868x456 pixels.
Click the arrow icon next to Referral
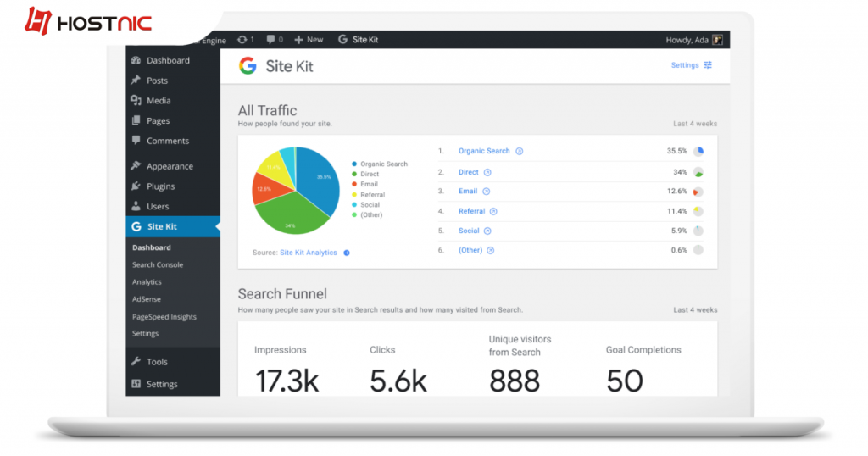tap(493, 211)
